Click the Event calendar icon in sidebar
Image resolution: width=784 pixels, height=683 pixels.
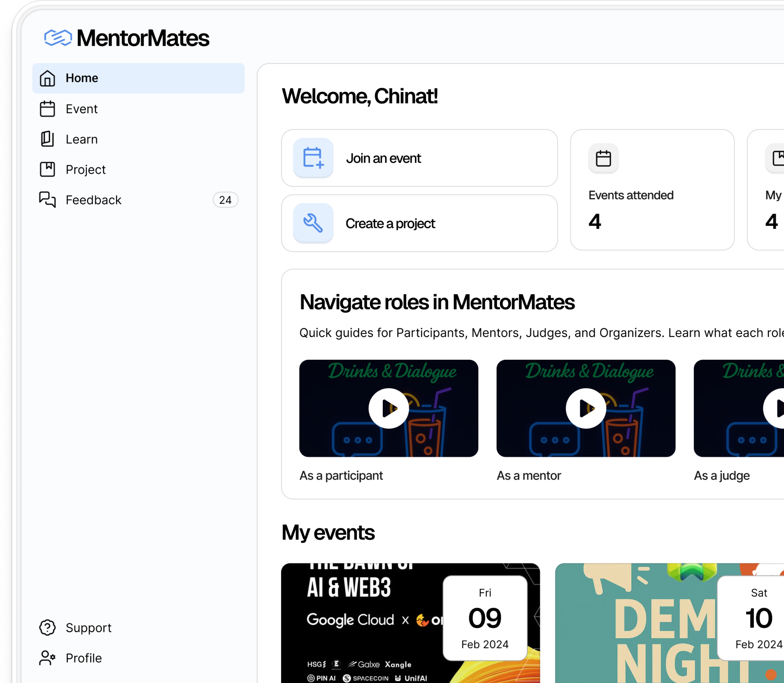(48, 109)
